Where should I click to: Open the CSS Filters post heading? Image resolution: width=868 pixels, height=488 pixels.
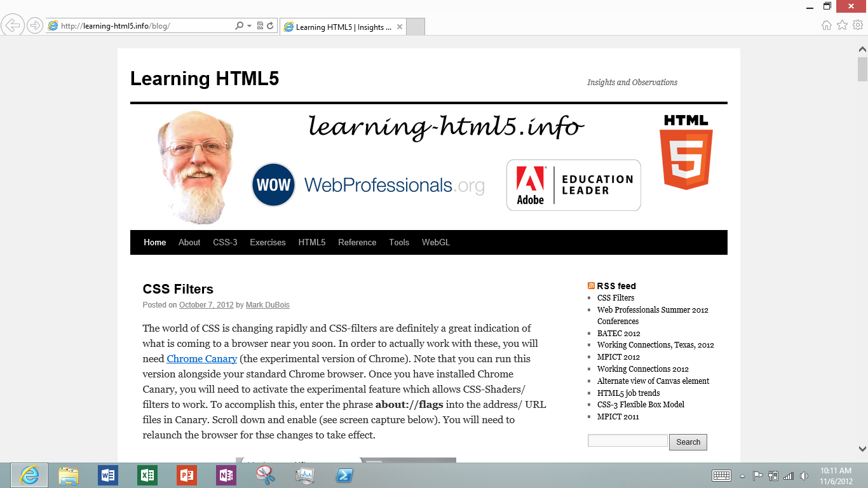coord(178,289)
